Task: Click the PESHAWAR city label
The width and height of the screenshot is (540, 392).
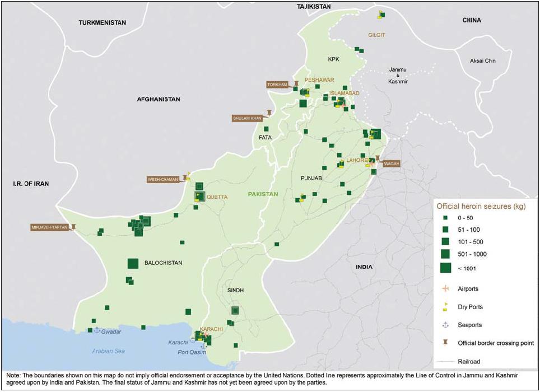Action: [319, 80]
